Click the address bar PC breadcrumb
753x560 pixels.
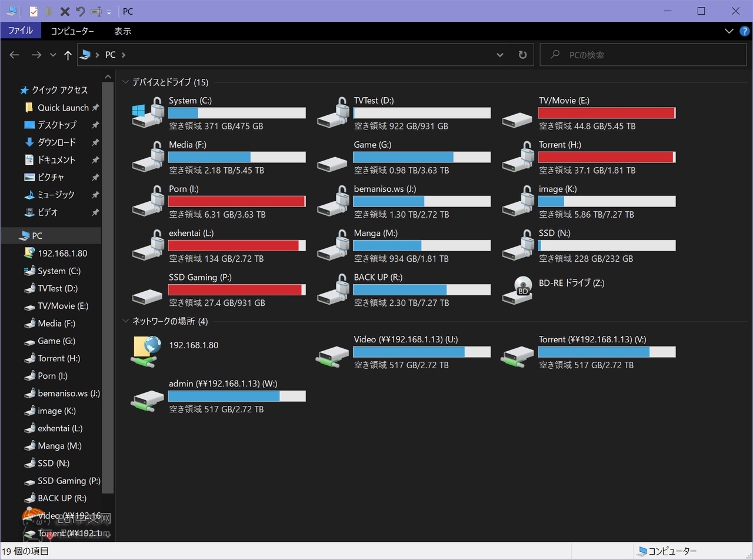tap(110, 55)
